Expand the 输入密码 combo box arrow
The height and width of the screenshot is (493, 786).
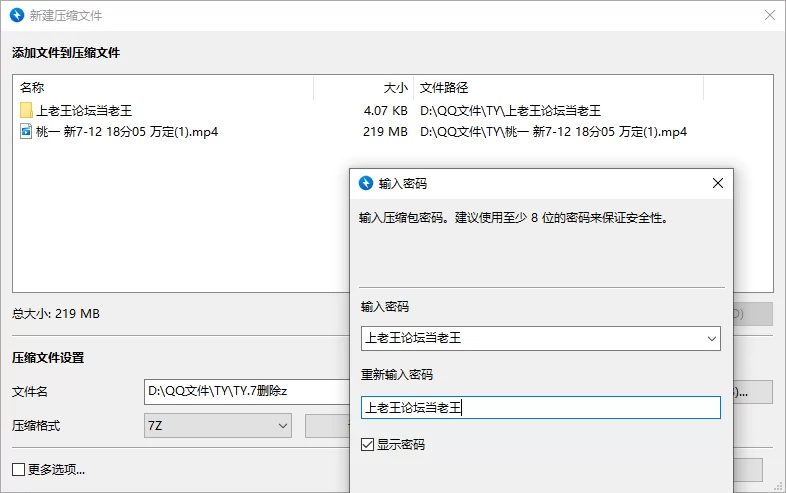point(711,339)
